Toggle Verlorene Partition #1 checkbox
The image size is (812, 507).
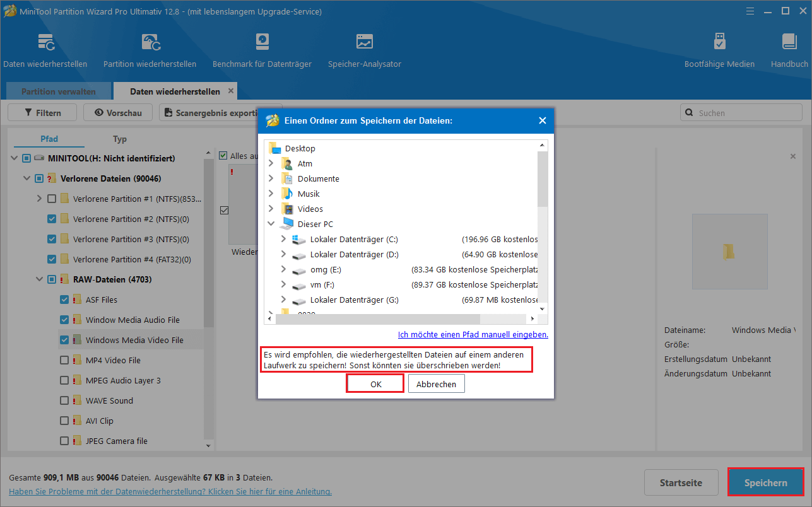click(x=52, y=199)
